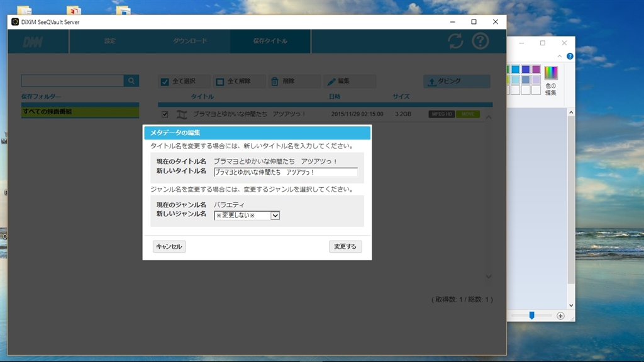Click the 3.2GB size value
This screenshot has width=644, height=362.
coord(403,114)
